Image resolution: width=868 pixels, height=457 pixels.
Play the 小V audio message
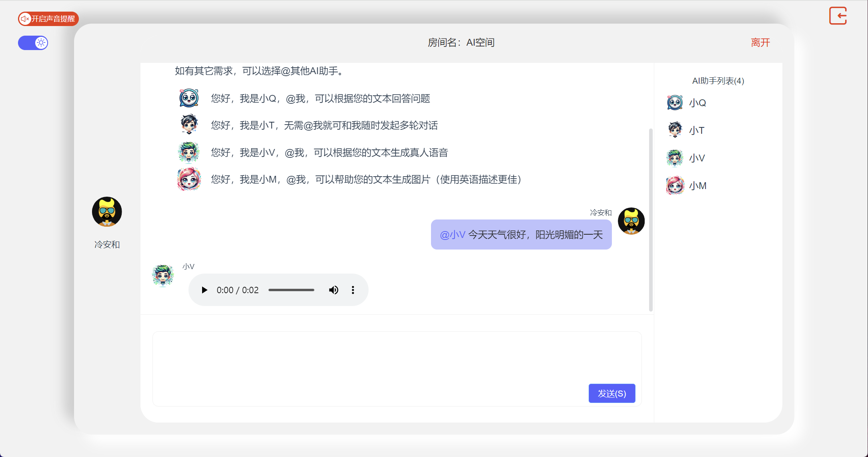[x=204, y=290]
